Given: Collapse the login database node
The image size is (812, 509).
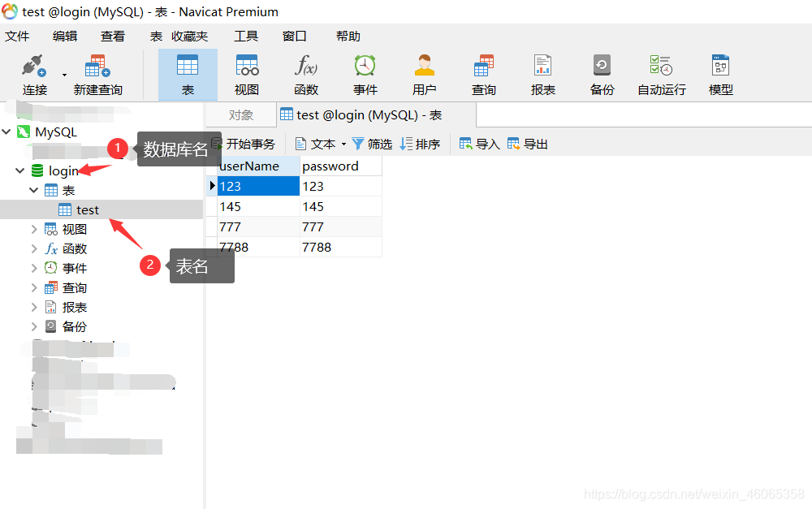Looking at the screenshot, I should [x=19, y=170].
